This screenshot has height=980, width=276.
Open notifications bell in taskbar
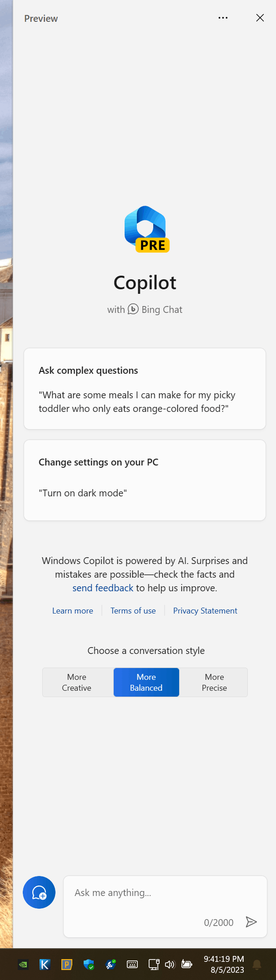point(257,965)
